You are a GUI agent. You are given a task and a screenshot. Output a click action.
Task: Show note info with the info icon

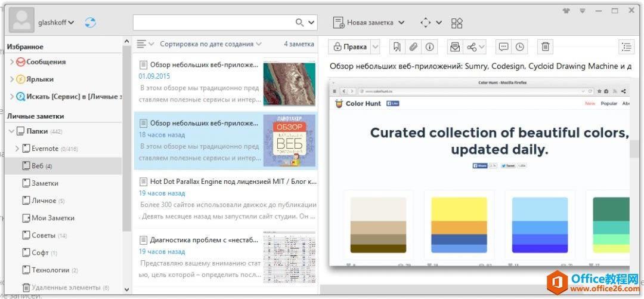click(x=429, y=47)
